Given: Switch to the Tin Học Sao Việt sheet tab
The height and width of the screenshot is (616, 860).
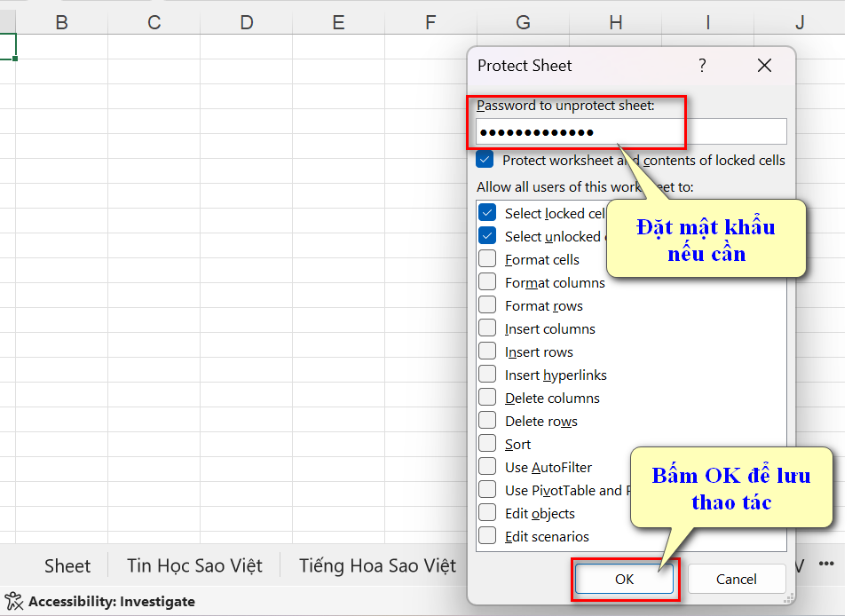Looking at the screenshot, I should (194, 565).
